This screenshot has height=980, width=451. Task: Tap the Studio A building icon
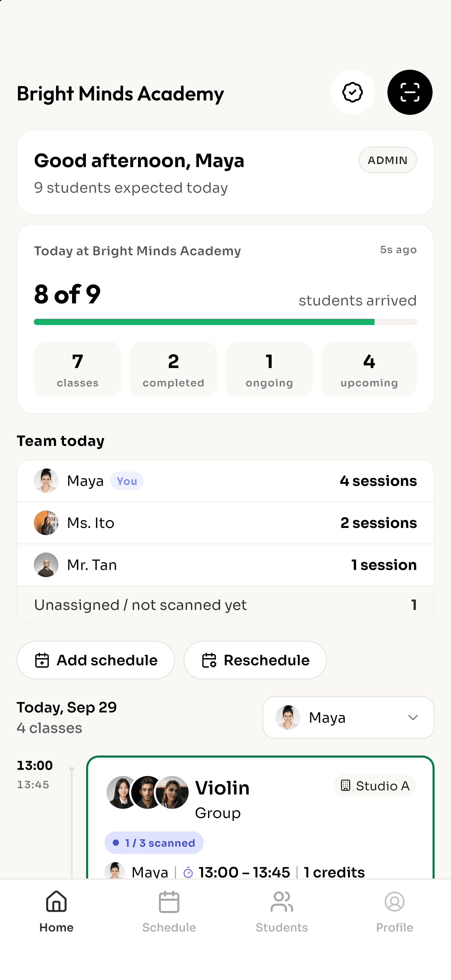pyautogui.click(x=345, y=786)
